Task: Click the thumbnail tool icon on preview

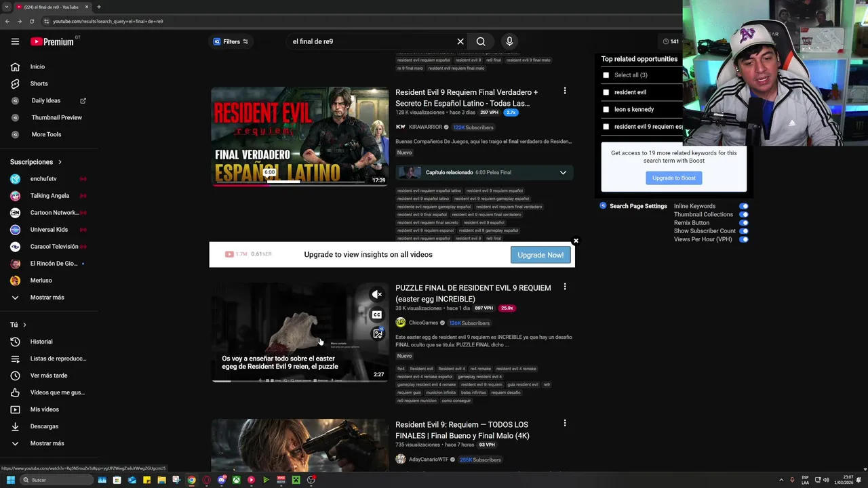Action: click(377, 334)
